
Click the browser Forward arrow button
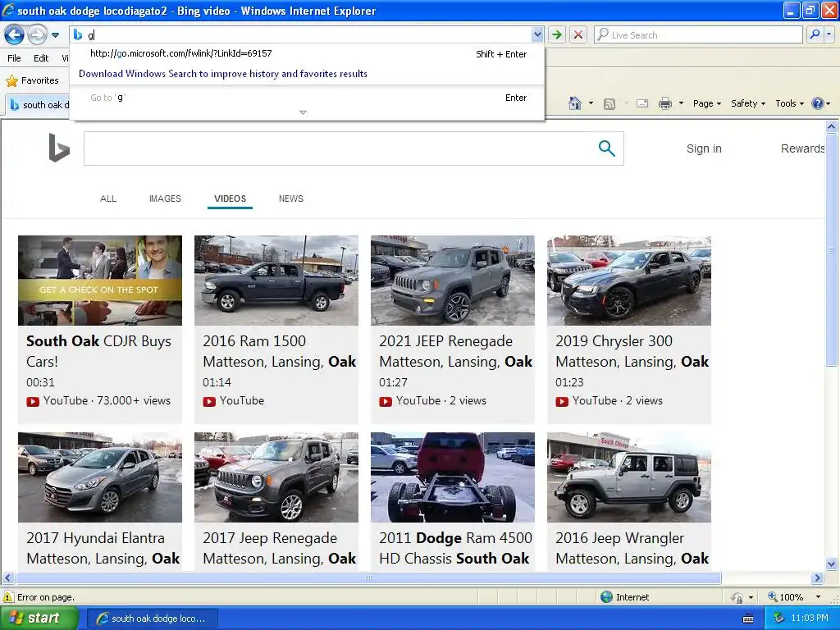(36, 35)
